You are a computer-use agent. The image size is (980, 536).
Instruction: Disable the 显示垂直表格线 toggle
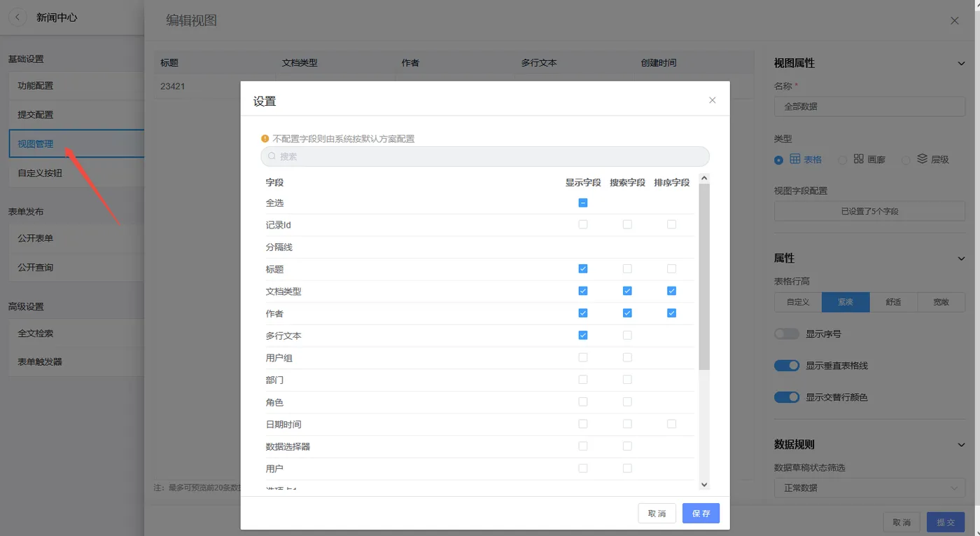click(x=786, y=365)
